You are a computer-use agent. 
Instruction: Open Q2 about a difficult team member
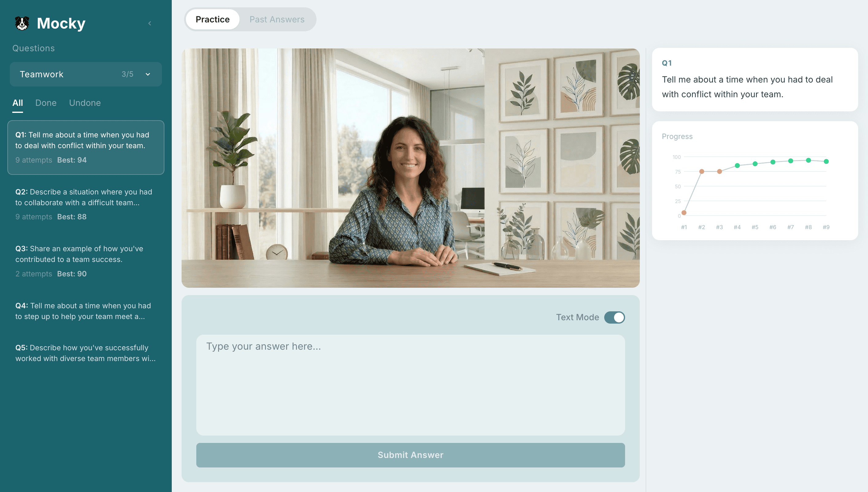click(86, 204)
